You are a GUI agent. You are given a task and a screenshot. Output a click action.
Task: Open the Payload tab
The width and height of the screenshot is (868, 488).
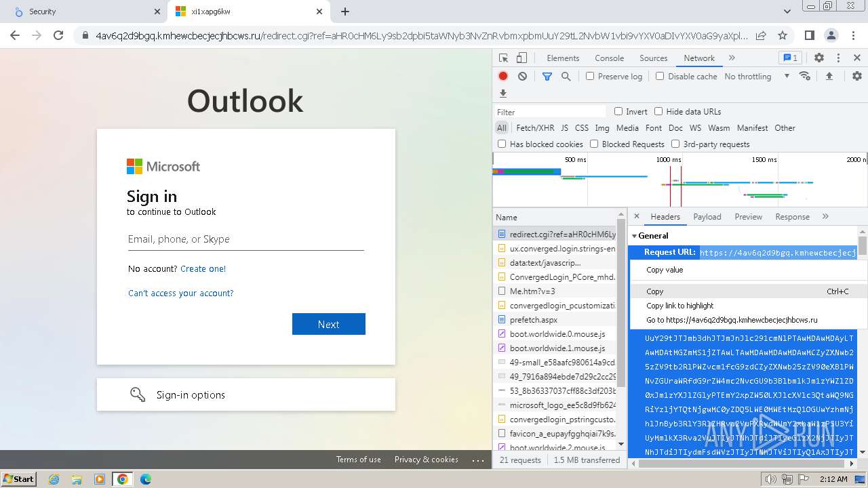pyautogui.click(x=707, y=217)
